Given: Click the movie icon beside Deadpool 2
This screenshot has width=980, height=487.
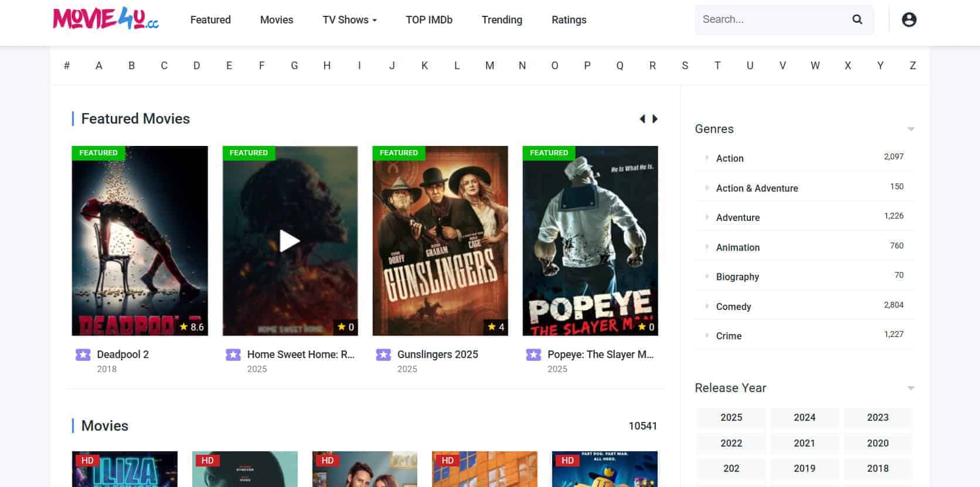Looking at the screenshot, I should [x=83, y=355].
